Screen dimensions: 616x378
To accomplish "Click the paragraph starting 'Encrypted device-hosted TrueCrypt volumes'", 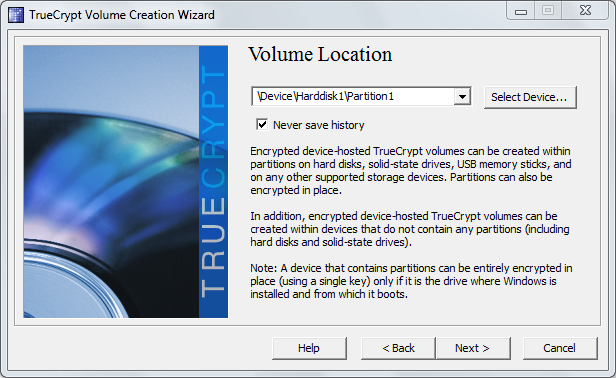I will [x=411, y=171].
